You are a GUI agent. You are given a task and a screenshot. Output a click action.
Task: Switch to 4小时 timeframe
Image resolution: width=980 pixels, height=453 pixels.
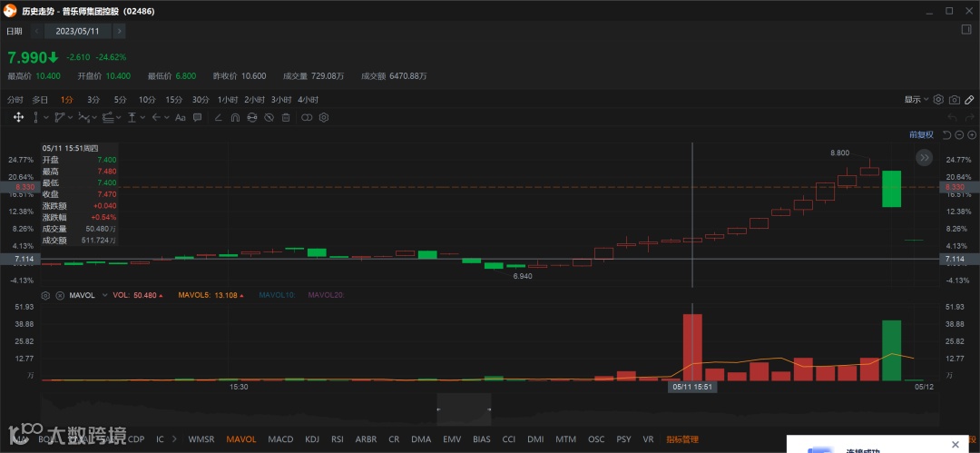[308, 100]
